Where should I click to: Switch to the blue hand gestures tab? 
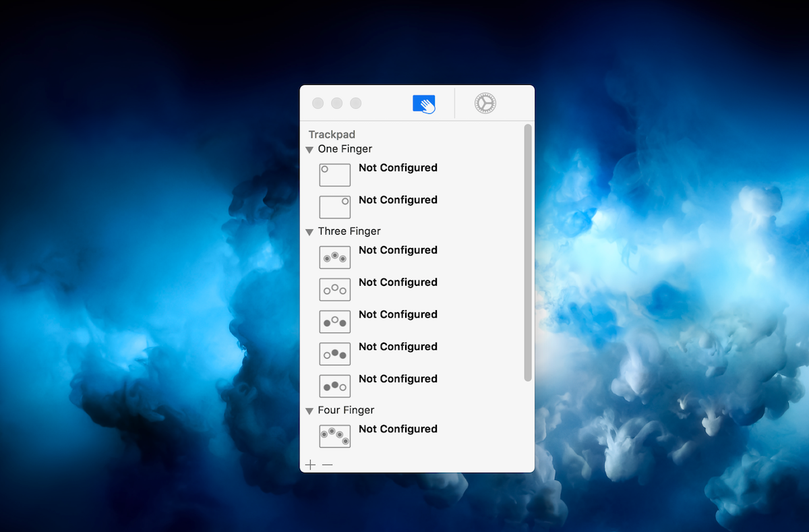424,104
